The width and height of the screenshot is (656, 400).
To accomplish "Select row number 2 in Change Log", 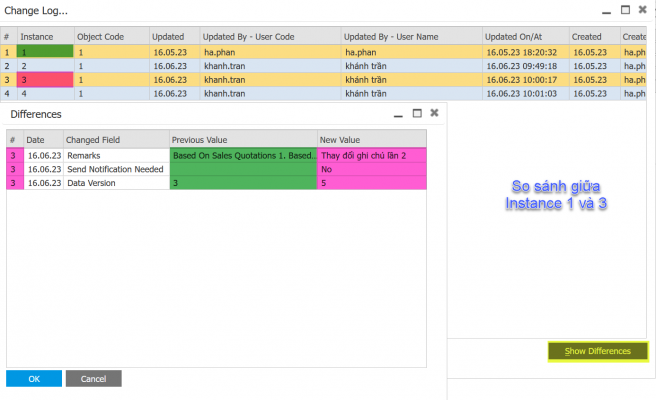I will pyautogui.click(x=8, y=66).
